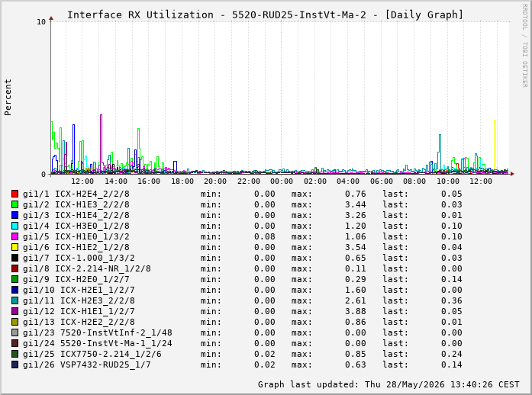Click the red gi1/1 legend swatch

click(15, 194)
